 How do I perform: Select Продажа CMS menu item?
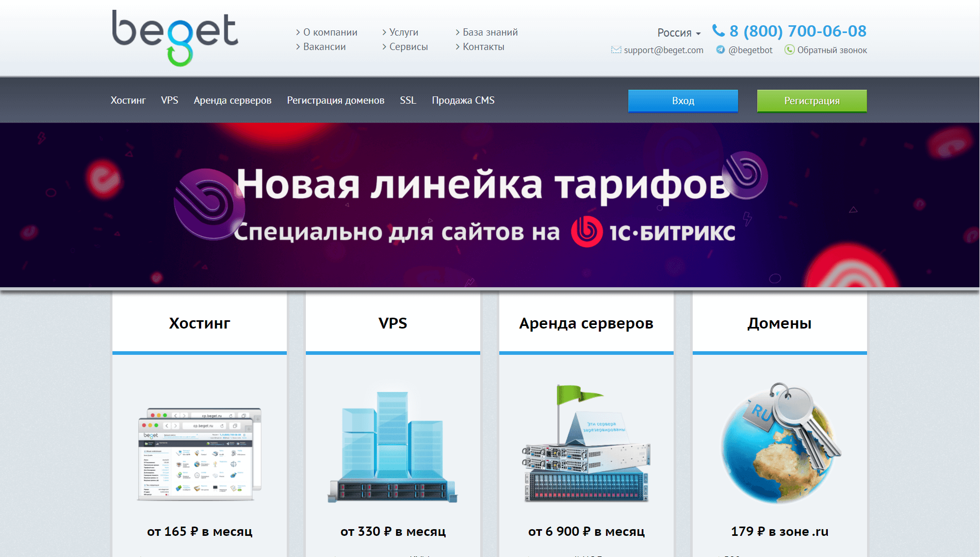463,100
